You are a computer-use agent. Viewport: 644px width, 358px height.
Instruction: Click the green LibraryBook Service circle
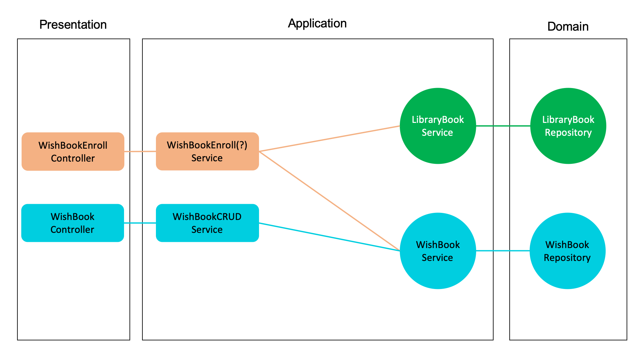(437, 126)
